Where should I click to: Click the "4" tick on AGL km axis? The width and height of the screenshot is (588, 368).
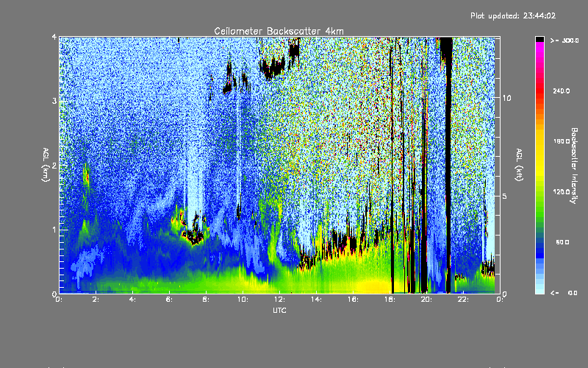54,38
